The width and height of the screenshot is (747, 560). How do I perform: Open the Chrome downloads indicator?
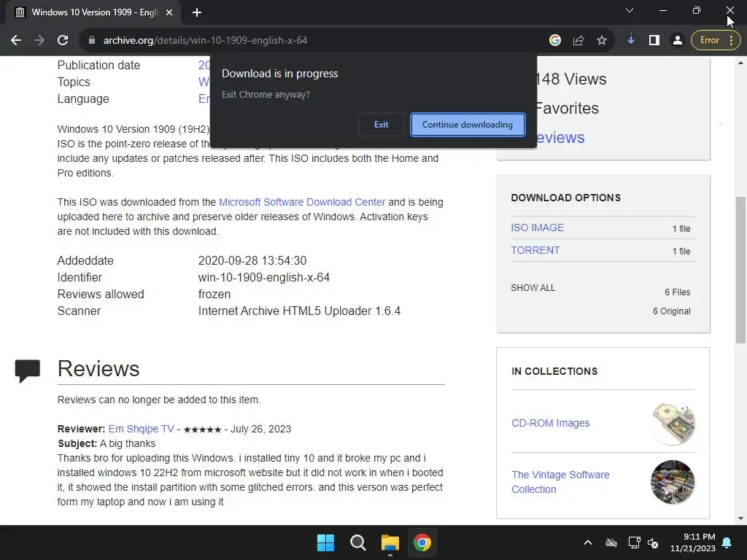tap(631, 41)
